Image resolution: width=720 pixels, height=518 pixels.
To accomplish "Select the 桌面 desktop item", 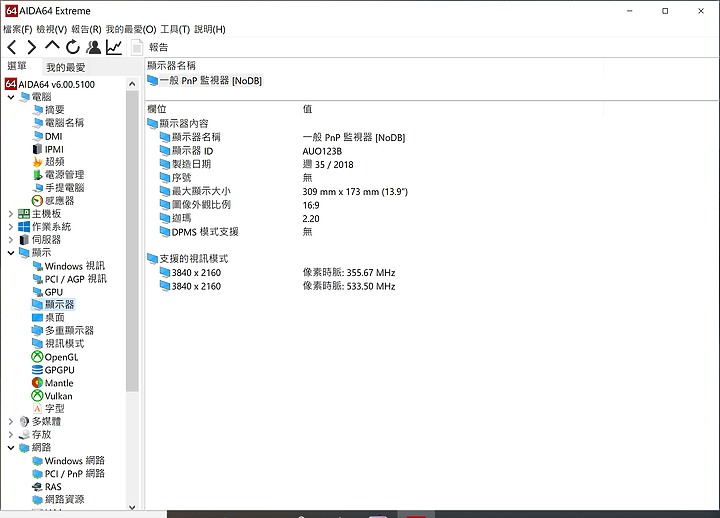I will tap(48, 317).
